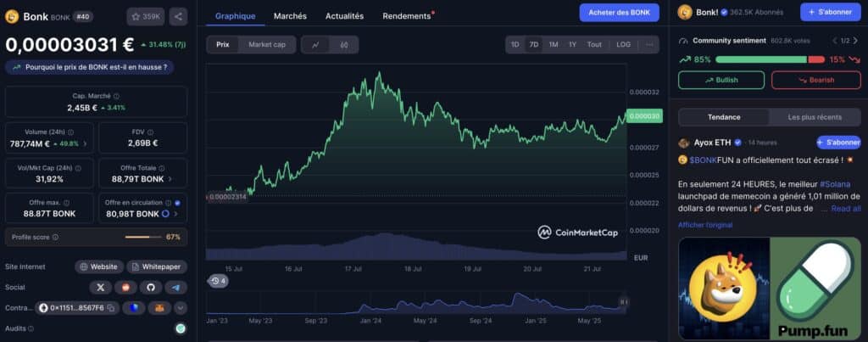The height and width of the screenshot is (342, 868).
Task: Go to previous community sentiment page arrow
Action: pyautogui.click(x=835, y=41)
